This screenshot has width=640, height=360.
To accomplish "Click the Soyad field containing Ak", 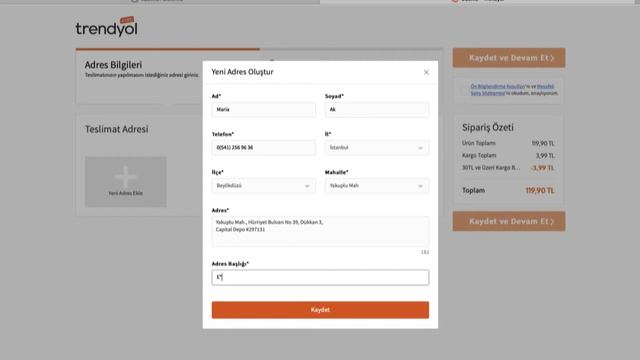I will [377, 109].
